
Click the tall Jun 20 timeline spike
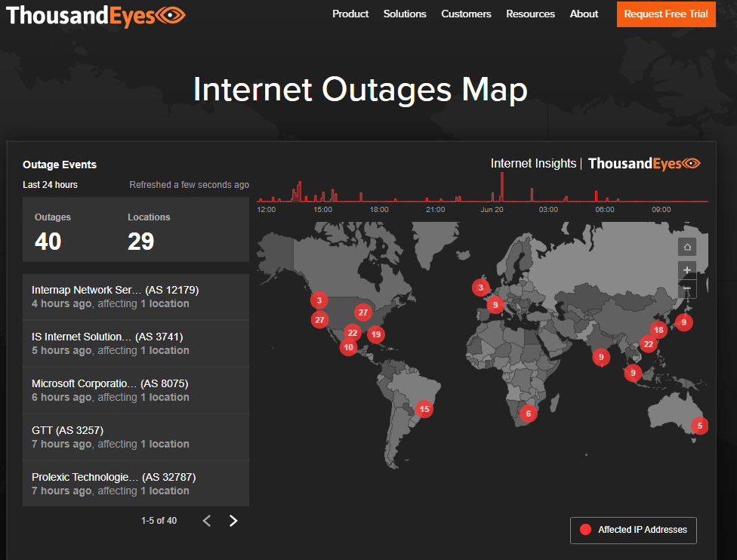click(501, 187)
